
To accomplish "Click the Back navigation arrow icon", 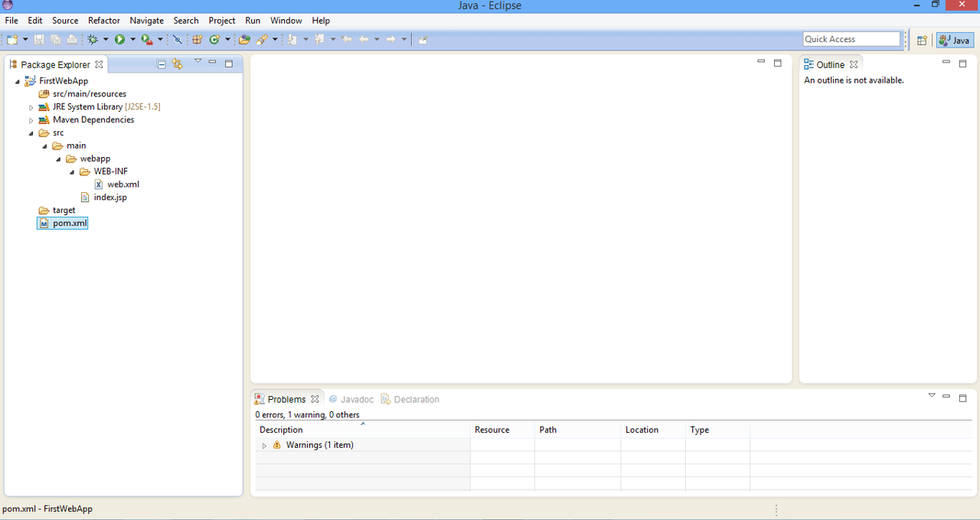I will (364, 39).
